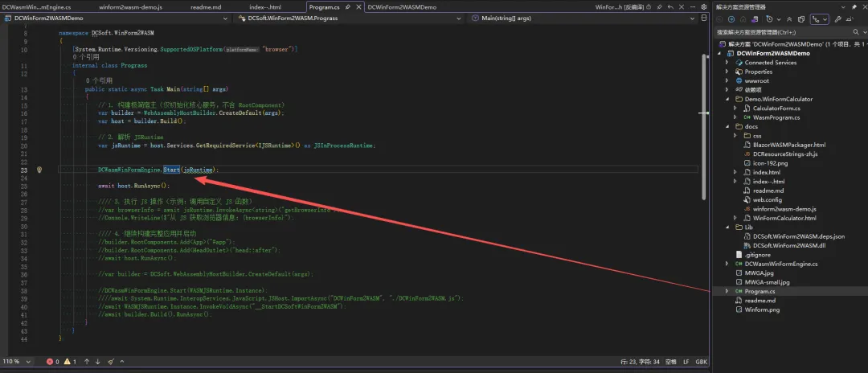
Task: Close the Program.cs tab
Action: click(358, 7)
